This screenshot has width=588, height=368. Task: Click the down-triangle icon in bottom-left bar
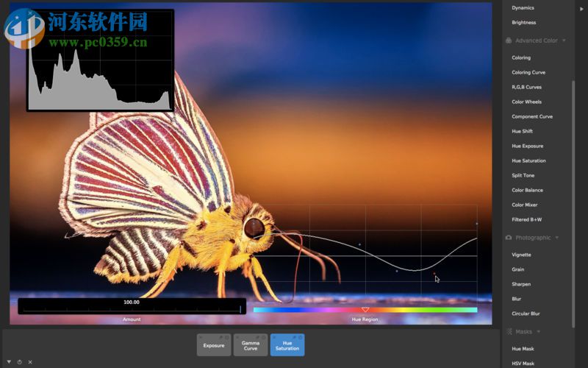coord(9,361)
